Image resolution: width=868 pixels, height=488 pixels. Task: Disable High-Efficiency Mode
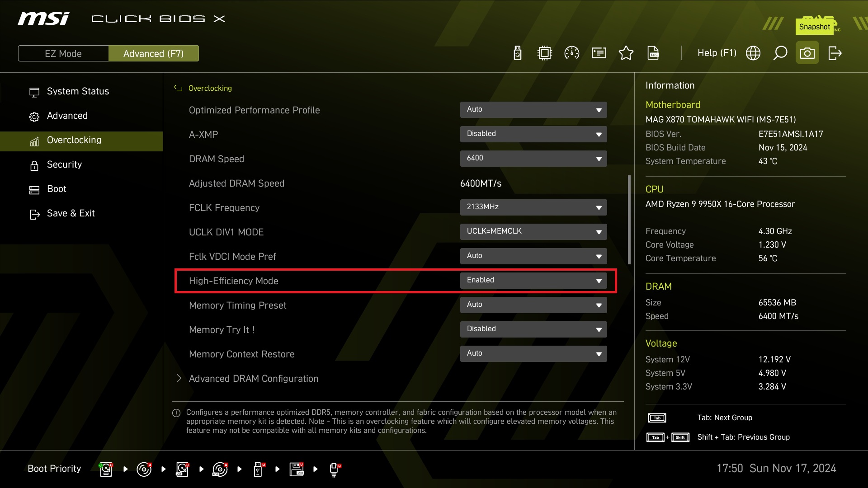pos(533,280)
